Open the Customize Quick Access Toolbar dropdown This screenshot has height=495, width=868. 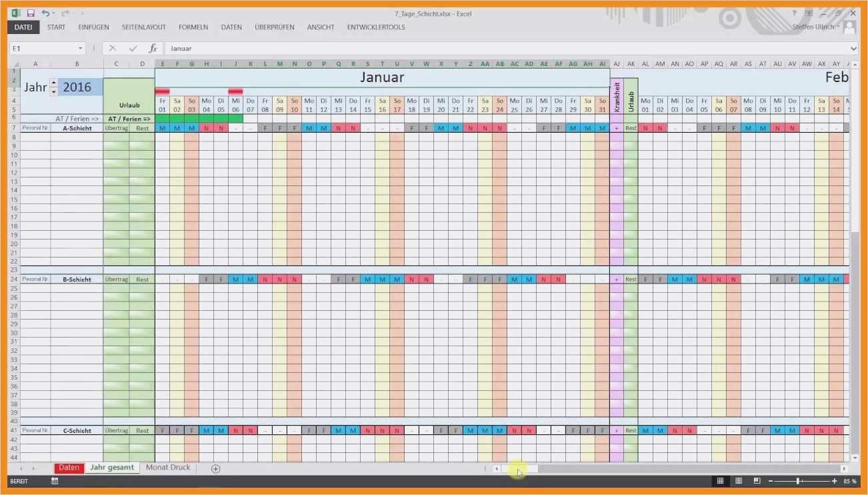pyautogui.click(x=82, y=13)
